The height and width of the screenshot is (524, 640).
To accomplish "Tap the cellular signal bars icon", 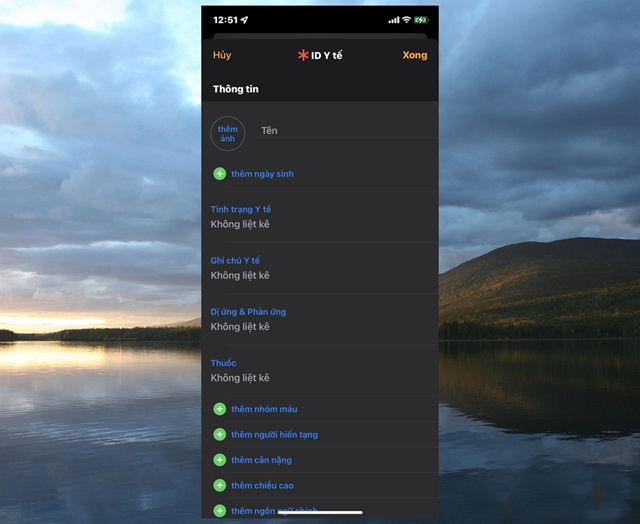I will click(x=393, y=20).
